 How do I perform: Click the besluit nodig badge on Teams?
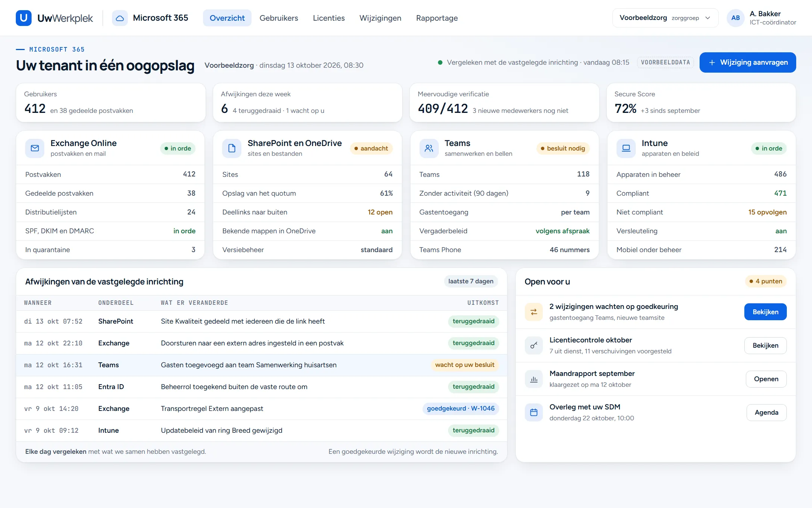[x=563, y=148]
